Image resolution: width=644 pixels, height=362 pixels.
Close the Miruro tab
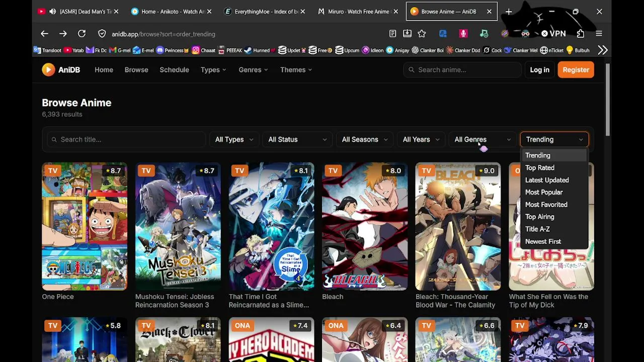tap(395, 12)
